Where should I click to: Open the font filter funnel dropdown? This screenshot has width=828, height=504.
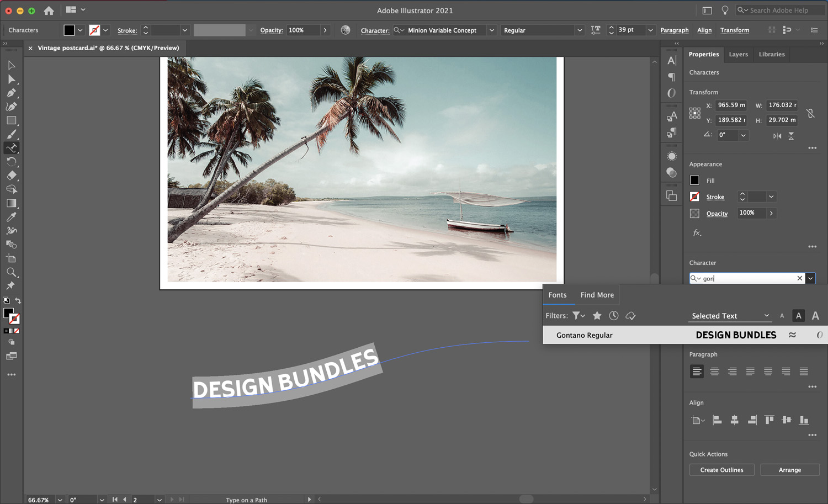click(x=578, y=316)
